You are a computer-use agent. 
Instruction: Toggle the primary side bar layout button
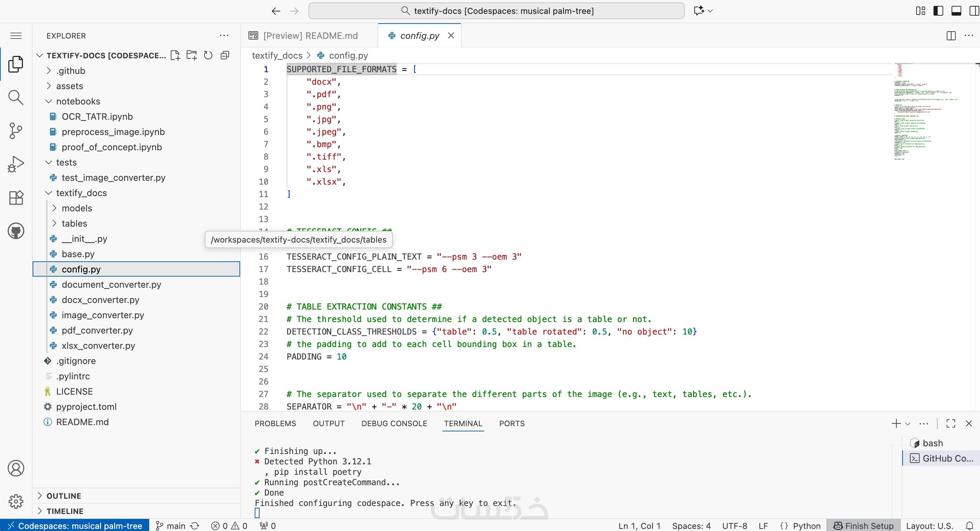coord(938,11)
